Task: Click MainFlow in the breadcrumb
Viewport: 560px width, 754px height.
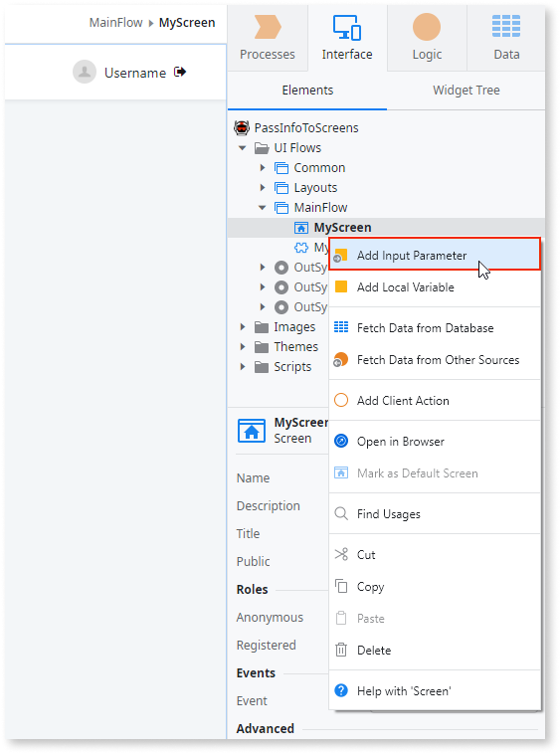Action: pos(115,23)
